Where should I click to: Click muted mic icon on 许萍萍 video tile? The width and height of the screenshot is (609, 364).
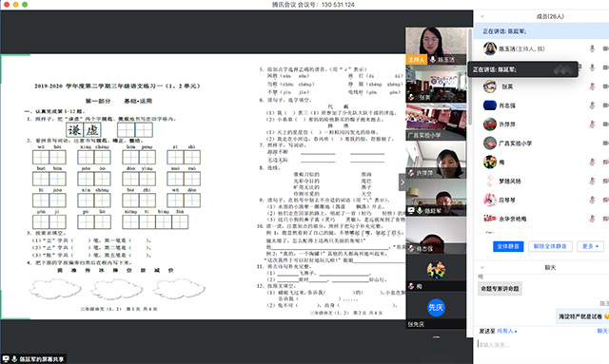tap(411, 173)
